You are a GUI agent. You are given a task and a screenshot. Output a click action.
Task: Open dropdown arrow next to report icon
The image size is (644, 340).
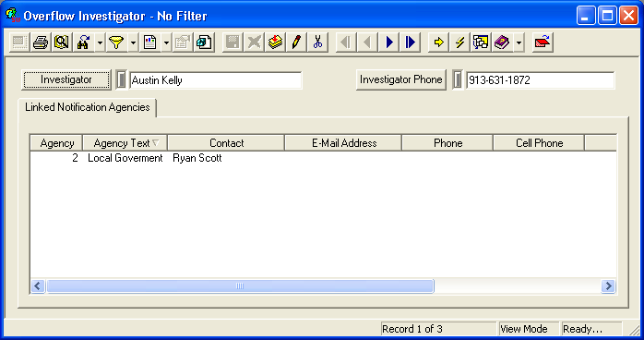tap(166, 42)
